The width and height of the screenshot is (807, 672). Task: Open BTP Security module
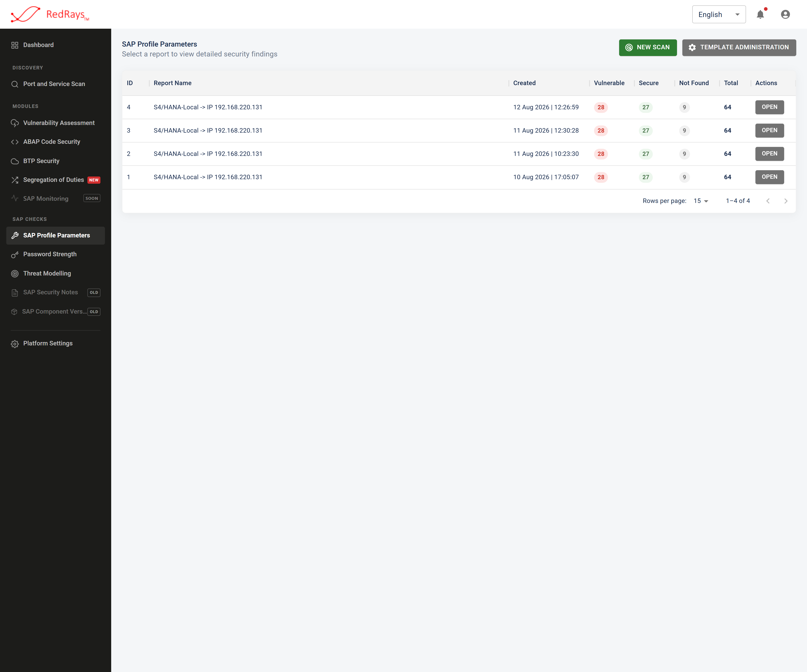tap(55, 161)
